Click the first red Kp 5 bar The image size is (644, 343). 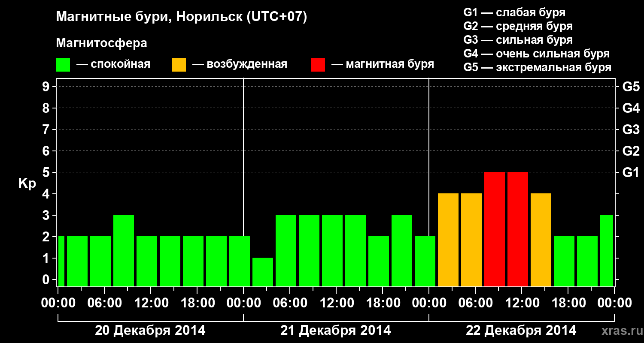(x=495, y=229)
